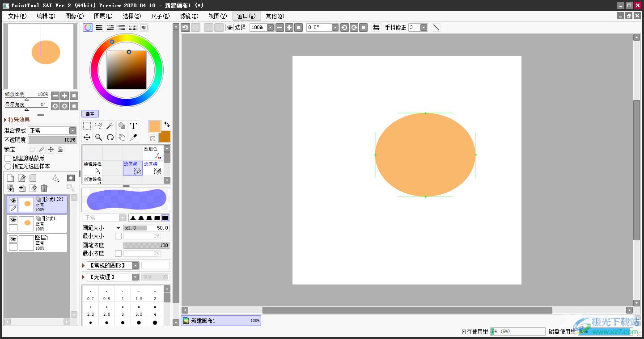Create a new pen tool layer
This screenshot has height=339, width=644.
(21, 178)
